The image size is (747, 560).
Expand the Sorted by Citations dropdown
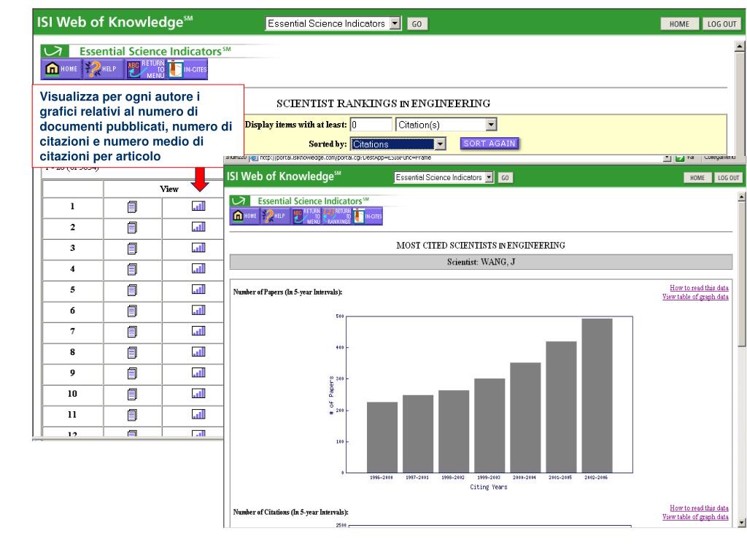[440, 144]
